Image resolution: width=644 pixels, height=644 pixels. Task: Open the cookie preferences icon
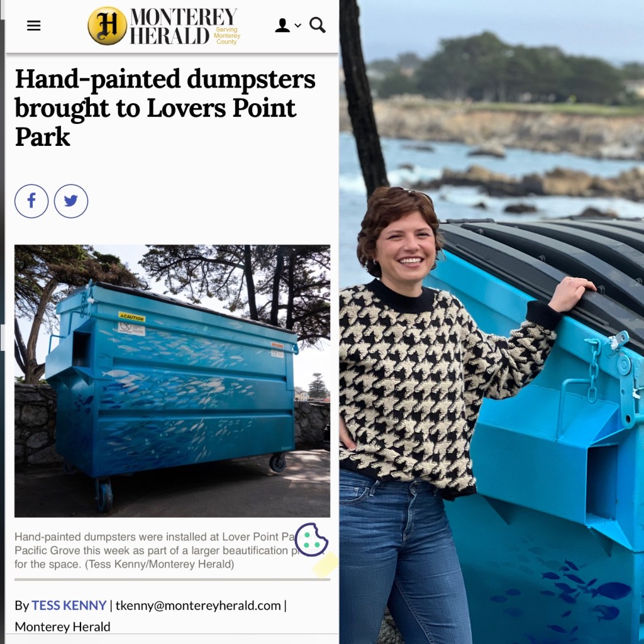pyautogui.click(x=311, y=540)
